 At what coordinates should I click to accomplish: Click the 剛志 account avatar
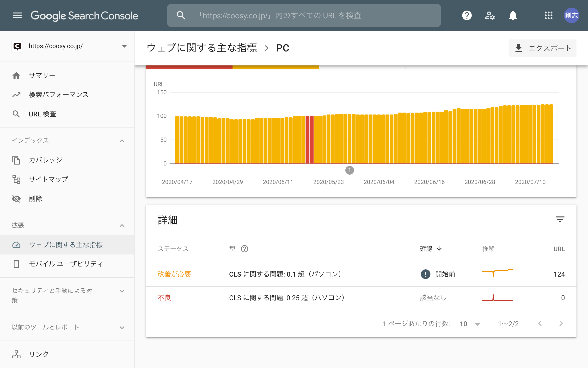tap(571, 15)
